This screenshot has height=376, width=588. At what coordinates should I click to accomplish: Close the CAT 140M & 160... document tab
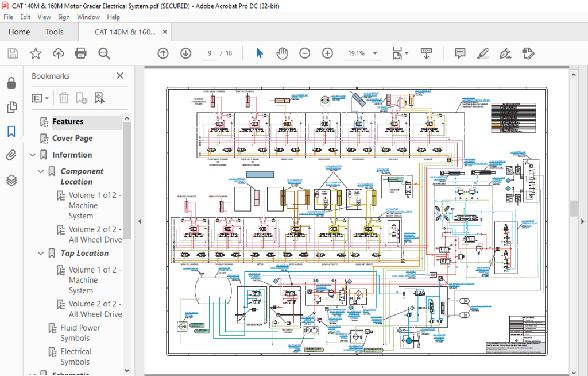pyautogui.click(x=165, y=32)
